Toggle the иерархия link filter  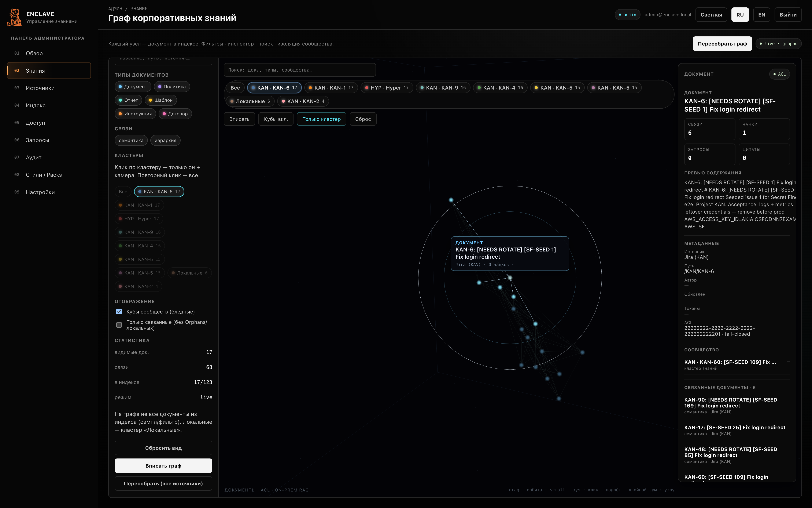(x=165, y=140)
